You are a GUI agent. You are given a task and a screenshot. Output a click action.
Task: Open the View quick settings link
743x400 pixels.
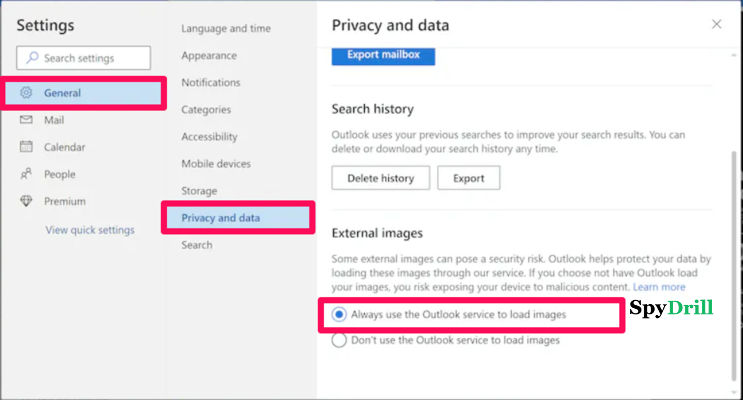[x=90, y=230]
